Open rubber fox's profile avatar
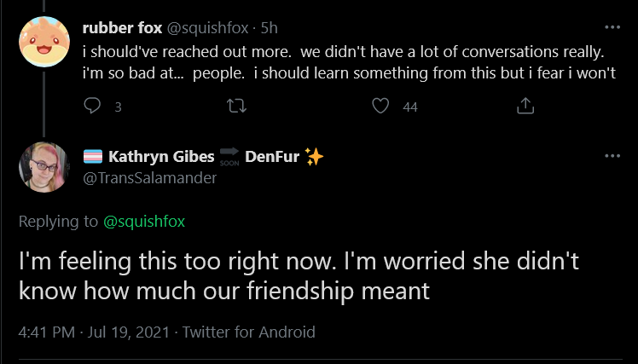The height and width of the screenshot is (364, 638). (44, 42)
